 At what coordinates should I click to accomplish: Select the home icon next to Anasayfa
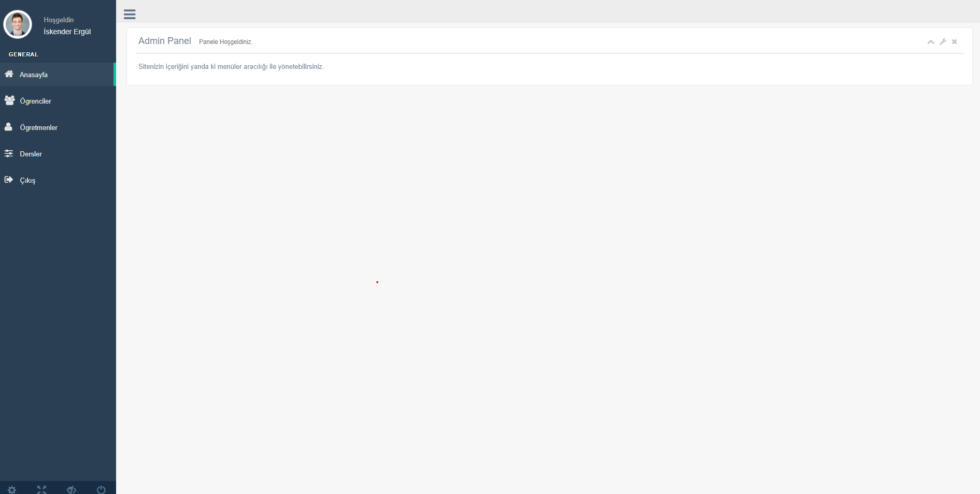(9, 74)
